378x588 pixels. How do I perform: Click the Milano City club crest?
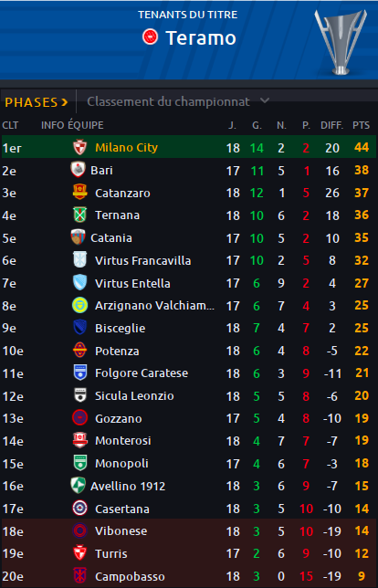(79, 147)
